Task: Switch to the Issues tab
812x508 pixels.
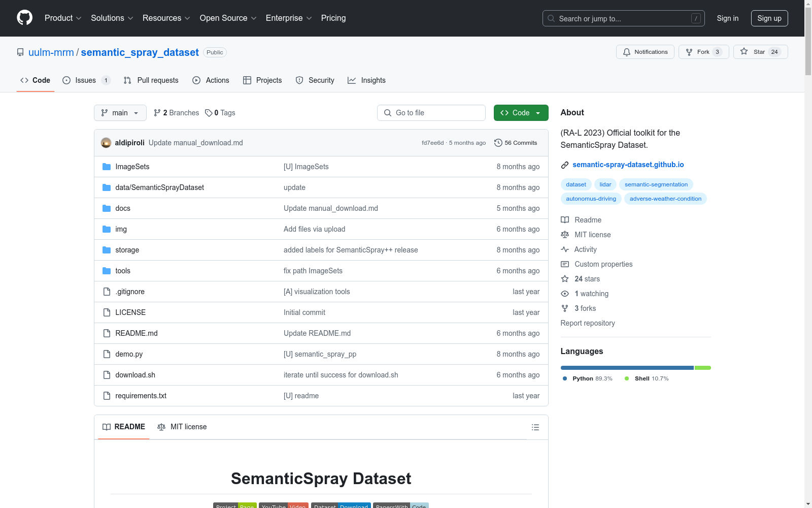Action: (x=86, y=80)
